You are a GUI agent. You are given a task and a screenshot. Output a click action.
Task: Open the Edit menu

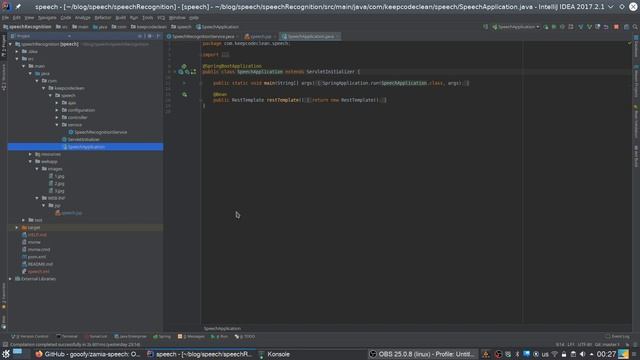click(17, 18)
